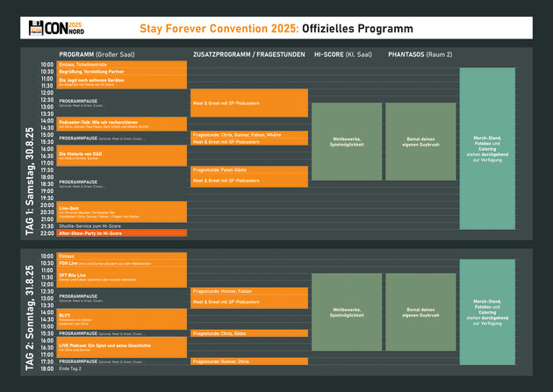
Task: Select the After-Show-Party im Hi-Score block
Action: click(122, 233)
